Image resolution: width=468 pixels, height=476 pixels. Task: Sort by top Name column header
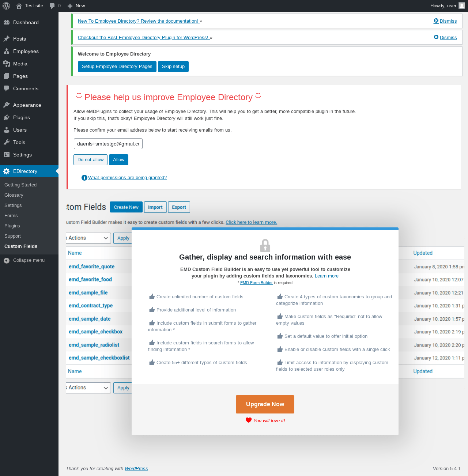(75, 253)
